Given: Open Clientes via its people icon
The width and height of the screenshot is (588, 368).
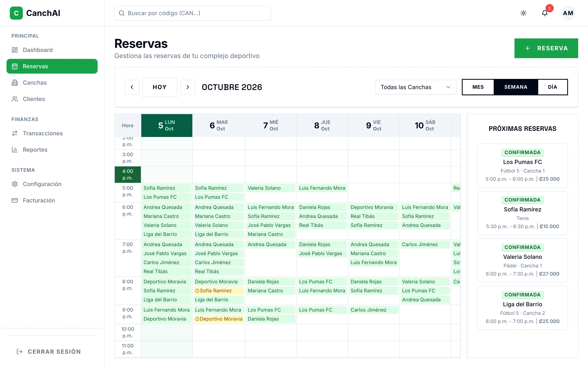Looking at the screenshot, I should click(15, 99).
